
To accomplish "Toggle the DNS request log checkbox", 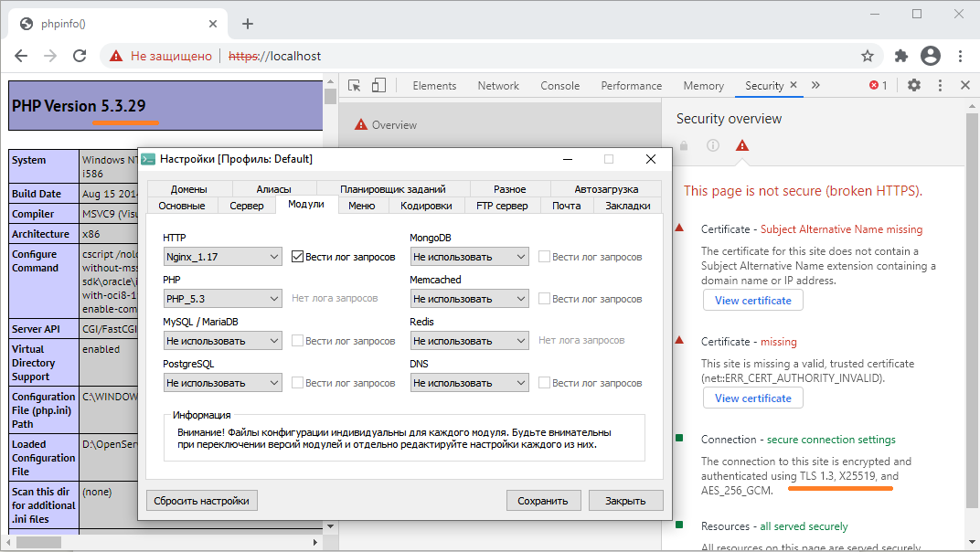I will point(544,383).
